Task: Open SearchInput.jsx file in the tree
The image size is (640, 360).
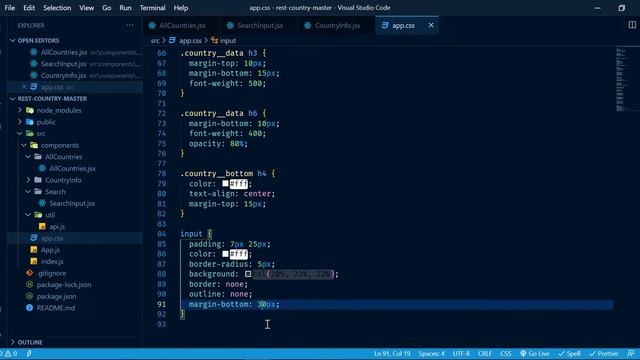Action: [x=72, y=203]
